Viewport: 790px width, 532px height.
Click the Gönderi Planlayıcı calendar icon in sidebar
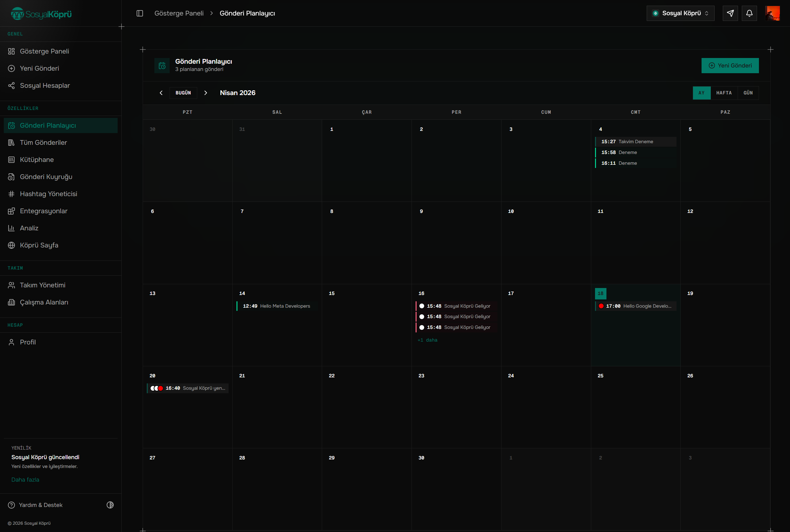[11, 125]
